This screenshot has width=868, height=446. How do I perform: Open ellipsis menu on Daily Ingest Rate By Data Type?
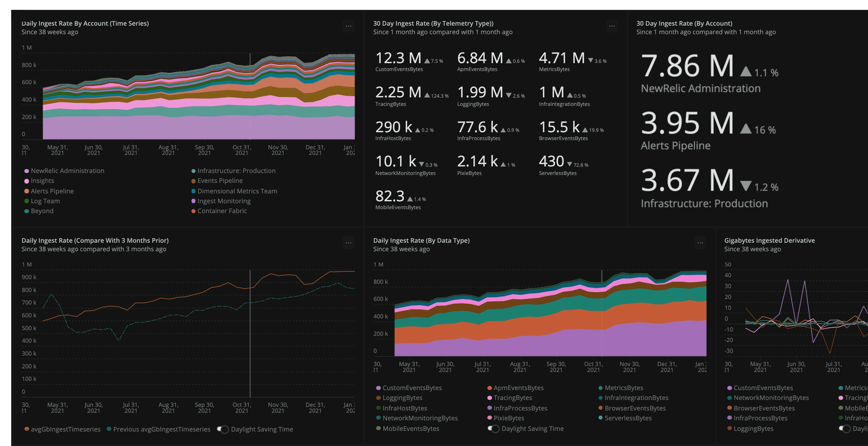pos(700,242)
